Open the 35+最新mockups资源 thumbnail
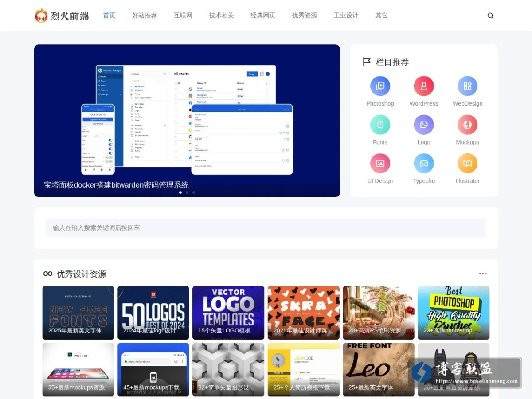This screenshot has width=532, height=399. [78, 369]
